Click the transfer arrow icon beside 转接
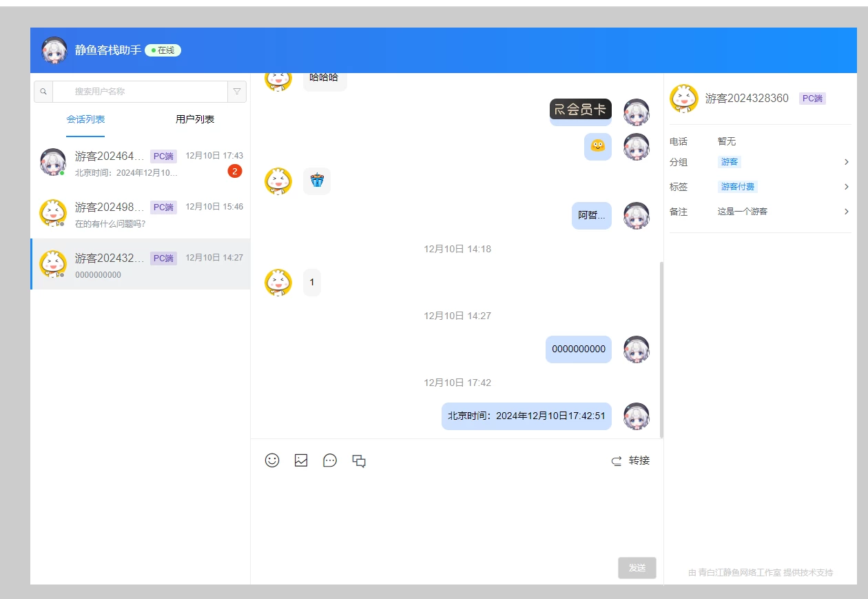The width and height of the screenshot is (868, 599). point(617,461)
